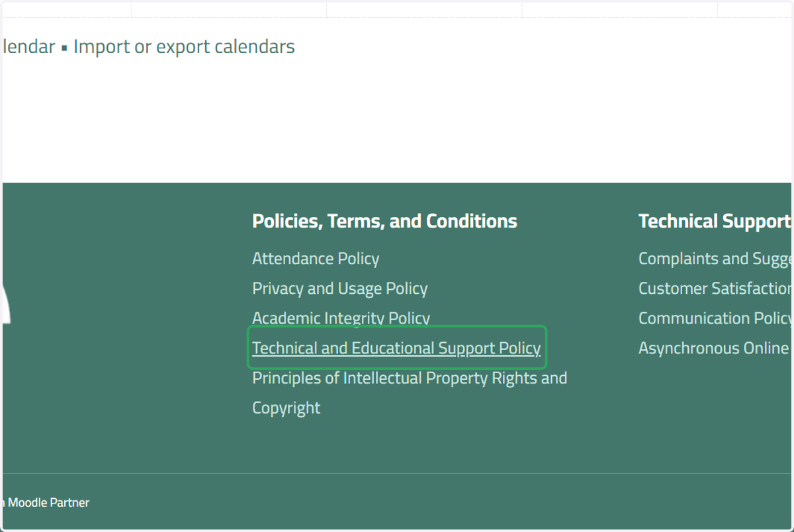The image size is (794, 532).
Task: Open the Customer Satisfaction link
Action: coord(715,288)
